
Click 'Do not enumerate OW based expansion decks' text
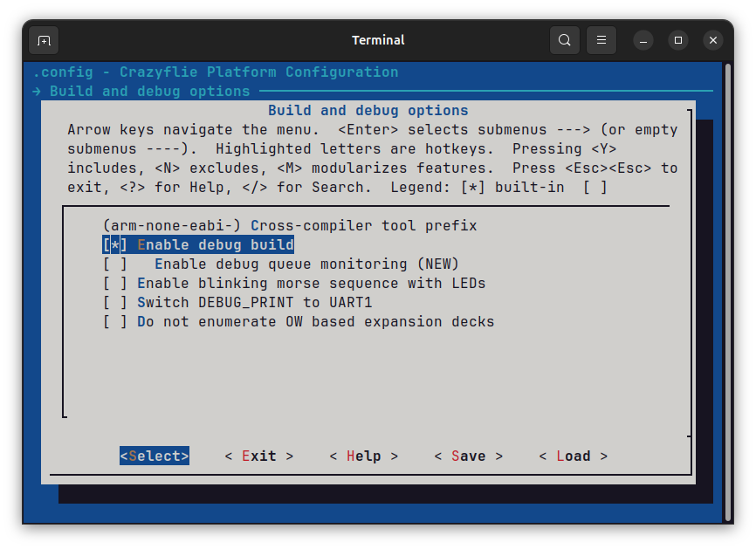[316, 322]
